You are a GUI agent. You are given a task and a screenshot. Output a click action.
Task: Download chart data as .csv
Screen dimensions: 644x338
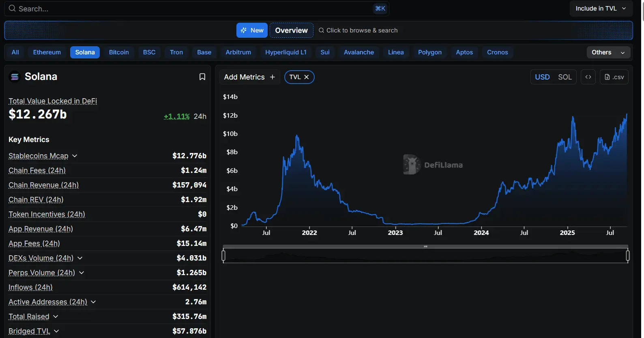pos(614,77)
